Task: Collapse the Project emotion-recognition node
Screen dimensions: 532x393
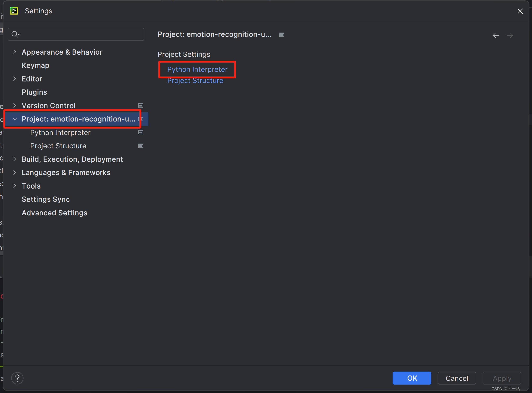Action: point(15,119)
